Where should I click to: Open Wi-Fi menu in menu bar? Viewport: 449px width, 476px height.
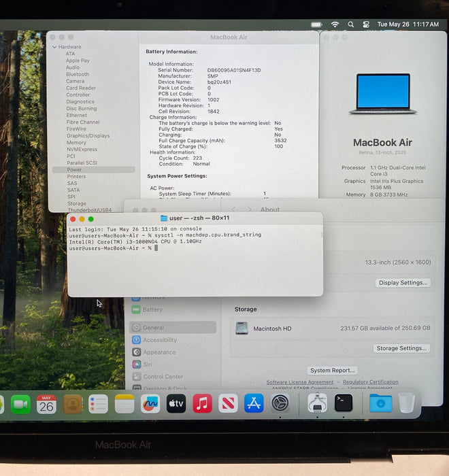335,24
